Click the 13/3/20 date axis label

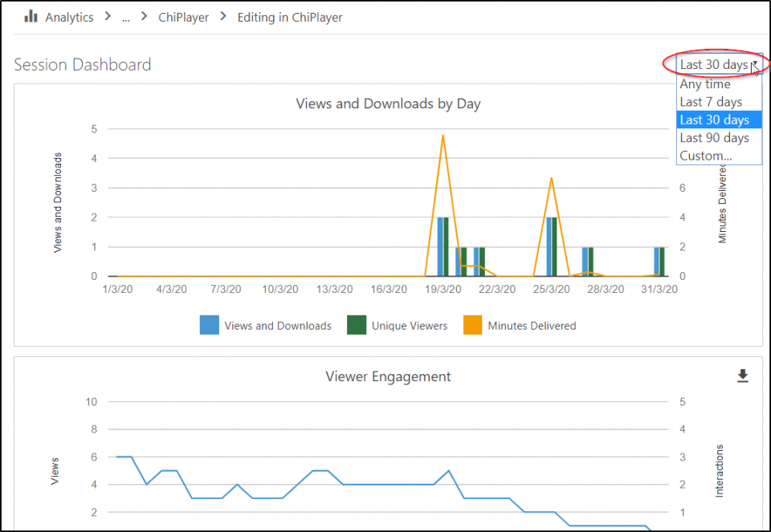[x=334, y=289]
